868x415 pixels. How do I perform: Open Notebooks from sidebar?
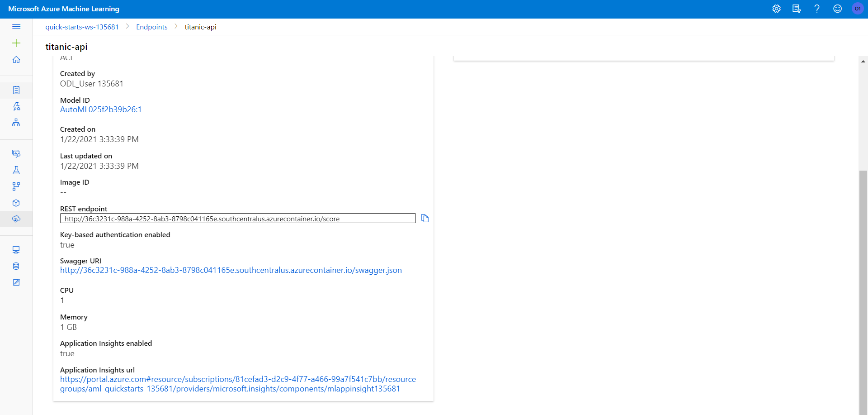coord(16,90)
